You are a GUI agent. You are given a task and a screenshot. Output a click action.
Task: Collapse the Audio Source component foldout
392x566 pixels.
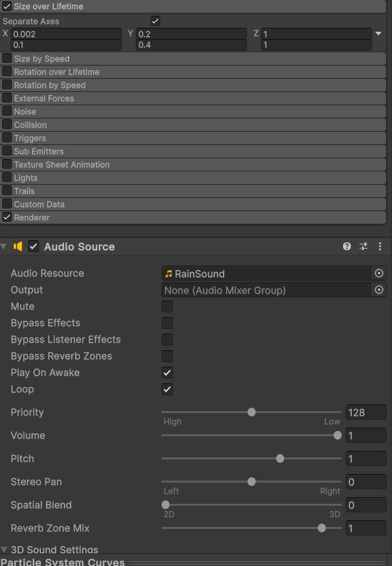pos(4,246)
